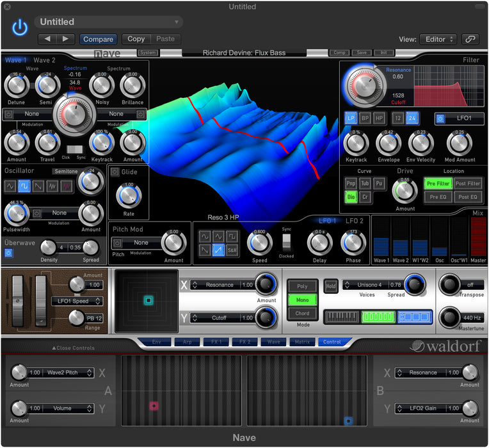Go to the next preset arrow
The width and height of the screenshot is (489, 448).
coord(66,39)
